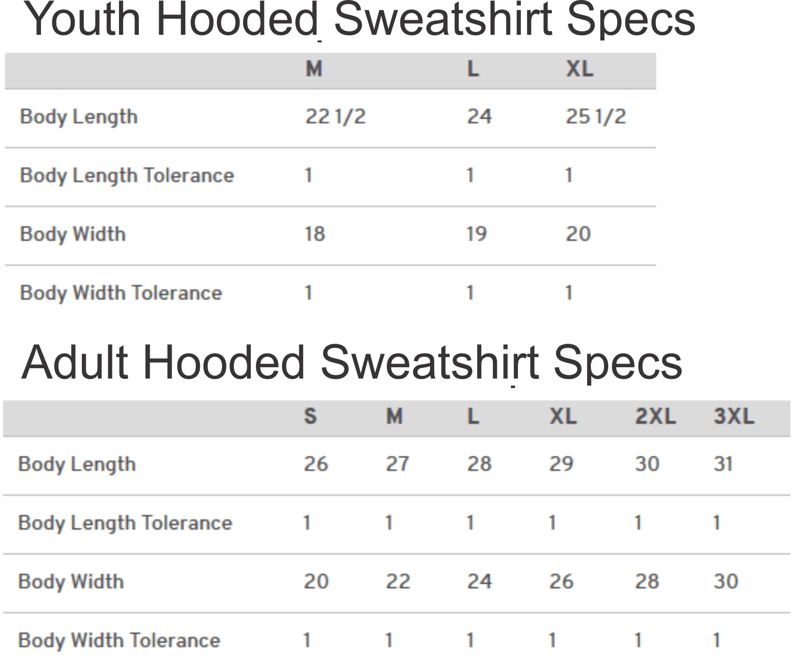
Task: Select the XL column header in Youth table
Action: [579, 70]
